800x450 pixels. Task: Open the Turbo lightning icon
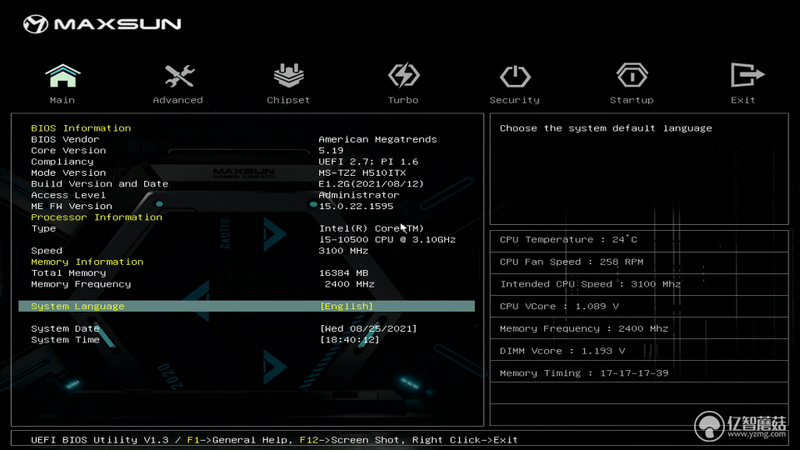(404, 76)
